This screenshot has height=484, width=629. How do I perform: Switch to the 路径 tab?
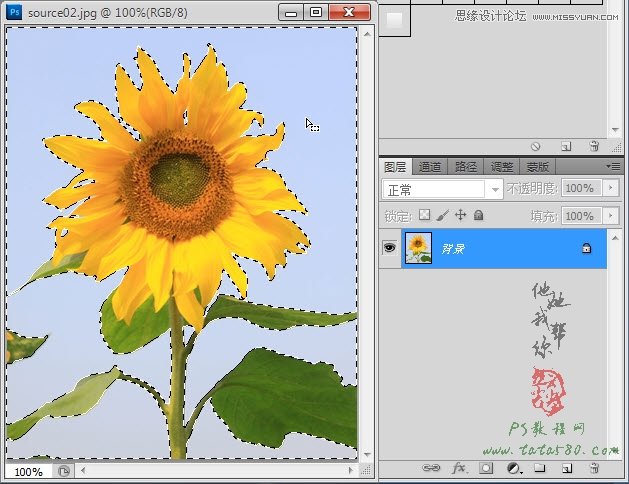point(465,166)
